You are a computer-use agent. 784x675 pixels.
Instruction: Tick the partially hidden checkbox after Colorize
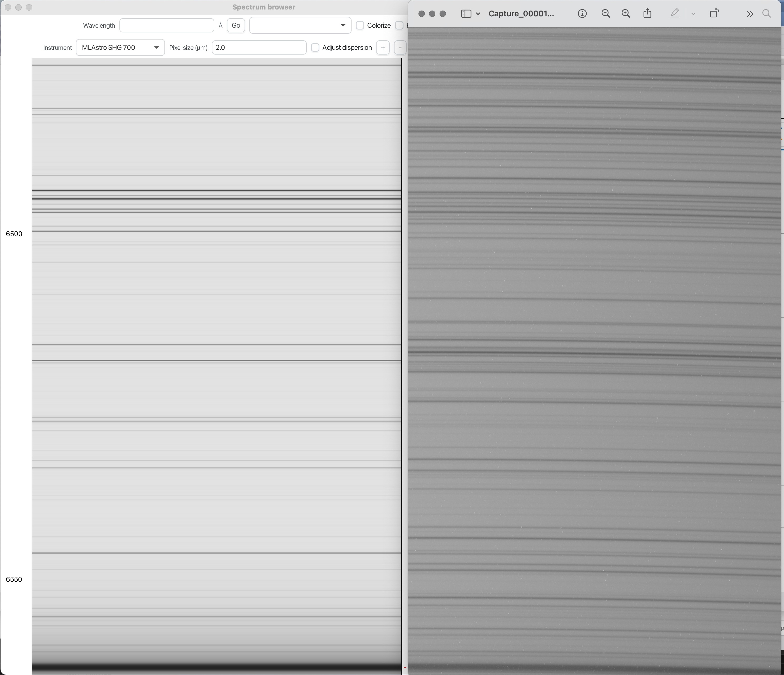click(399, 25)
